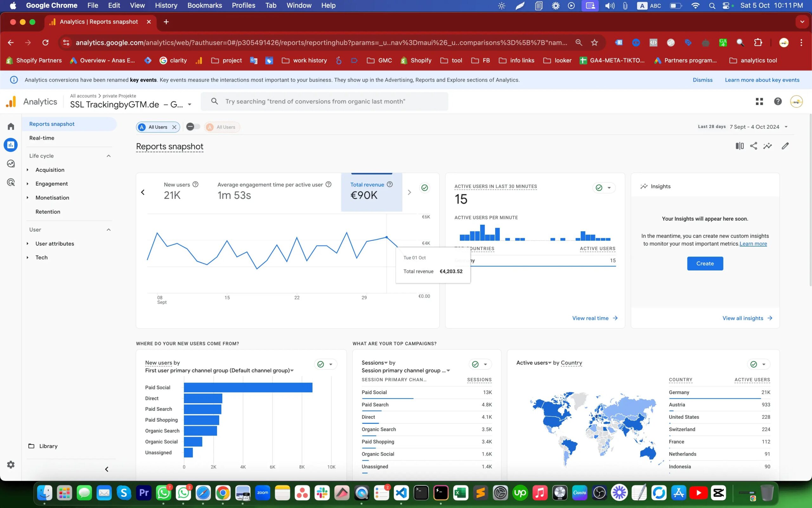Viewport: 812px width, 508px height.
Task: Open Learn more about key events
Action: (x=762, y=80)
